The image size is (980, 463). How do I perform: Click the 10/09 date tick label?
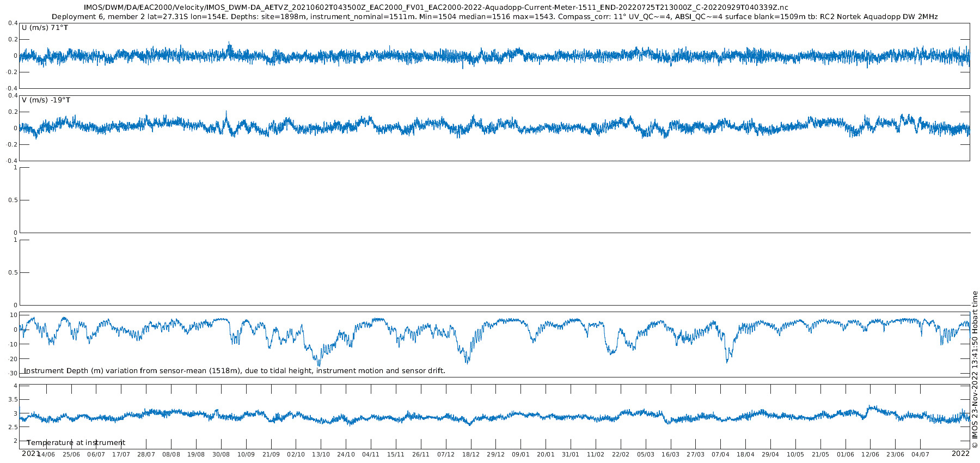[x=246, y=454]
